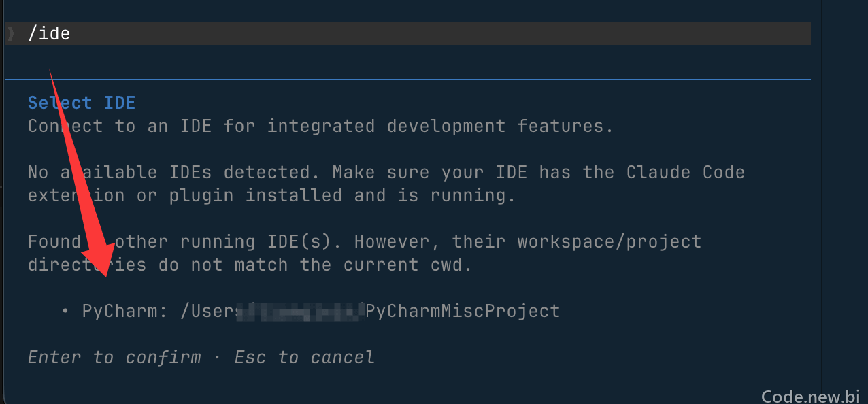
Task: Click the Code.new.bi watermark
Action: [811, 396]
